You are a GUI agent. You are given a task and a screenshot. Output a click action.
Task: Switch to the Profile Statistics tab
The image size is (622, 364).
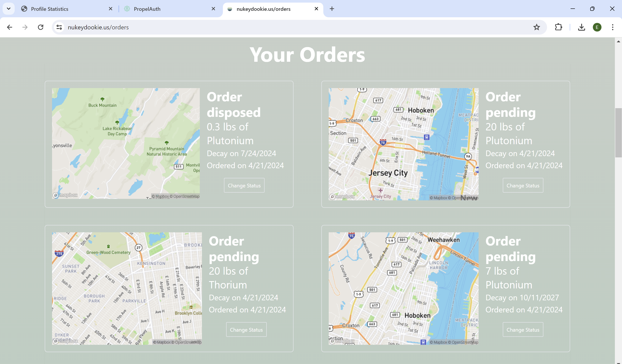pyautogui.click(x=49, y=9)
